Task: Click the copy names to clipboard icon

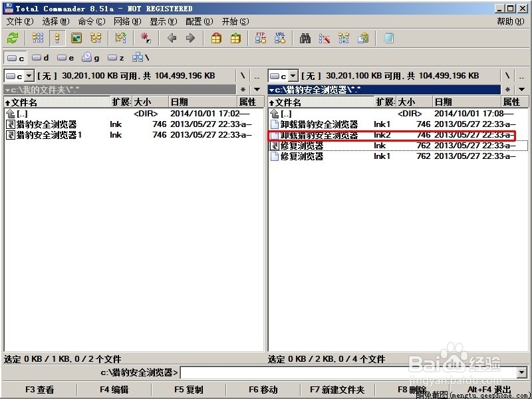Action: click(363, 38)
